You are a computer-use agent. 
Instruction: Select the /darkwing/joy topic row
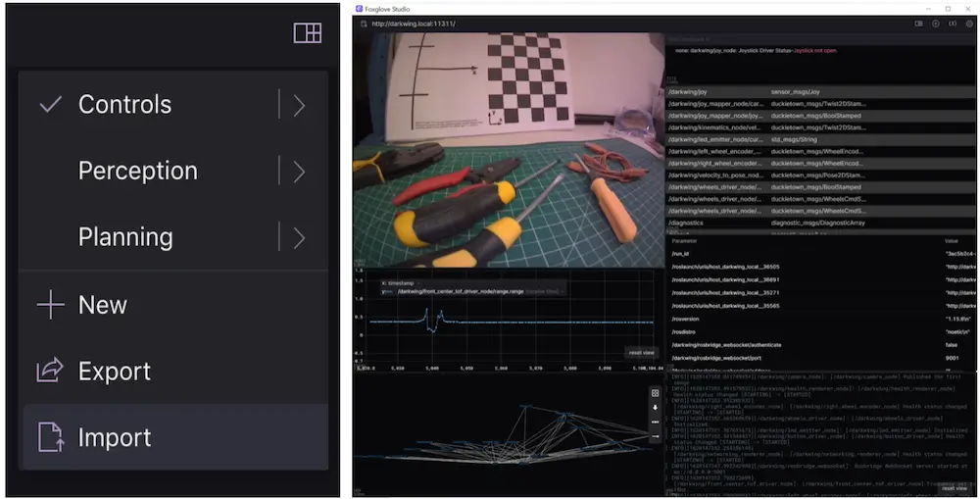[x=820, y=92]
